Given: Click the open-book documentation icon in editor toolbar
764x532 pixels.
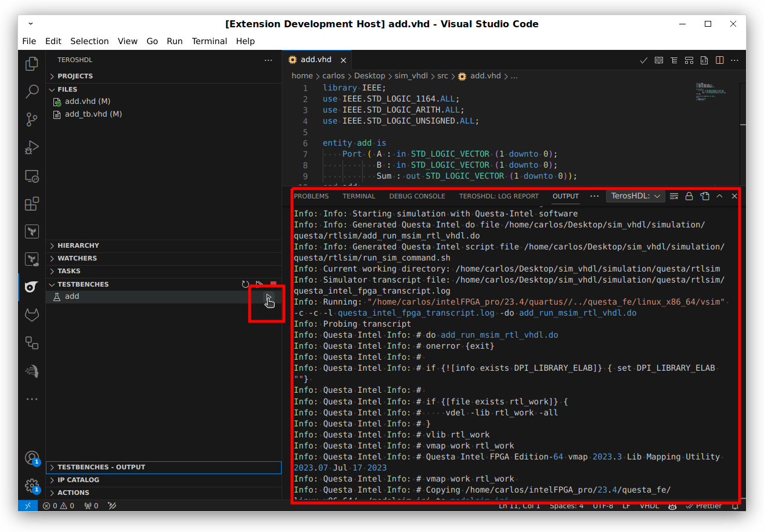Looking at the screenshot, I should tap(659, 60).
